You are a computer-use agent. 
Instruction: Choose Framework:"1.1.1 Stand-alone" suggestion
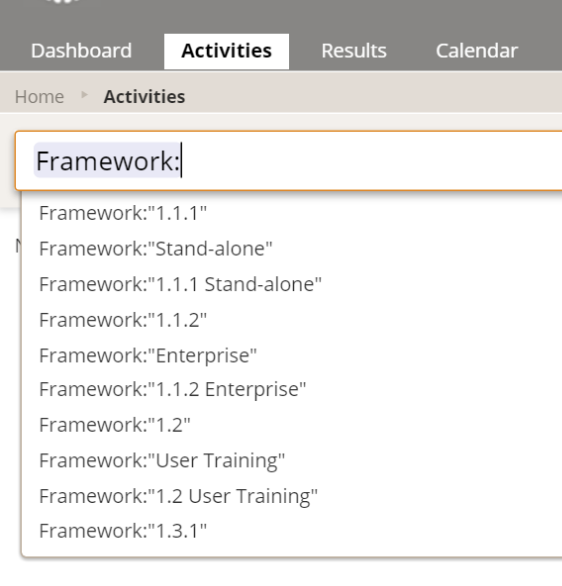291,284
